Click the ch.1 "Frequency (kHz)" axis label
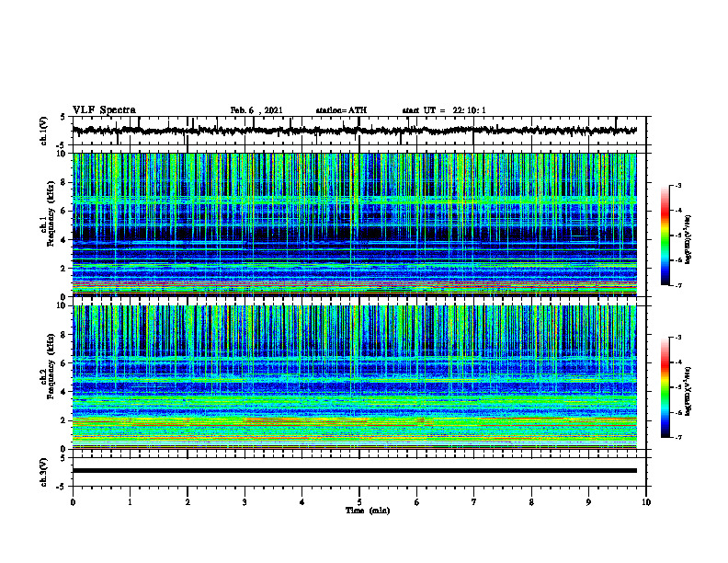The width and height of the screenshot is (728, 563). click(x=51, y=213)
